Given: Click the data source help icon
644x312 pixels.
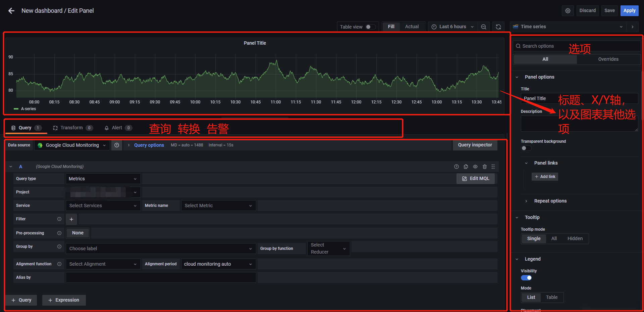Looking at the screenshot, I should point(117,145).
